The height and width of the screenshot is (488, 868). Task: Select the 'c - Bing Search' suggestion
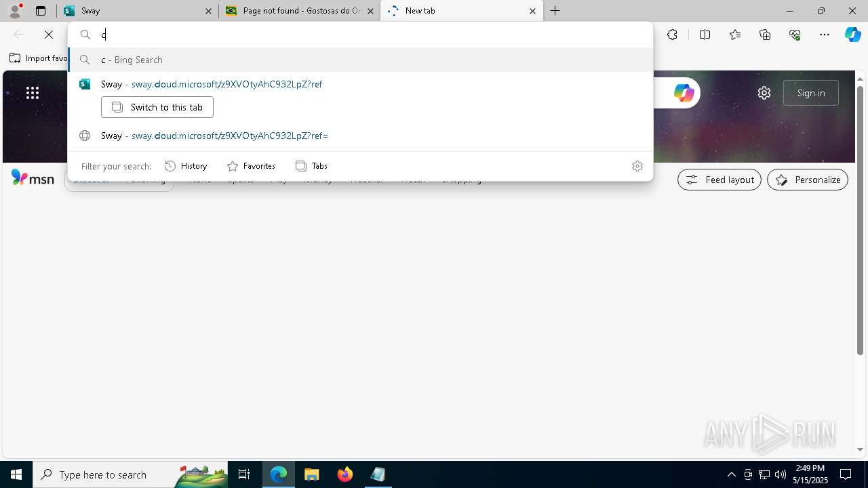360,60
